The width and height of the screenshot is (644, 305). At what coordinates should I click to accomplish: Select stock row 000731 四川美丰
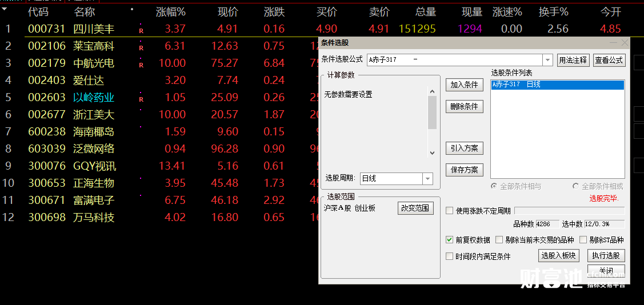[x=322, y=29]
